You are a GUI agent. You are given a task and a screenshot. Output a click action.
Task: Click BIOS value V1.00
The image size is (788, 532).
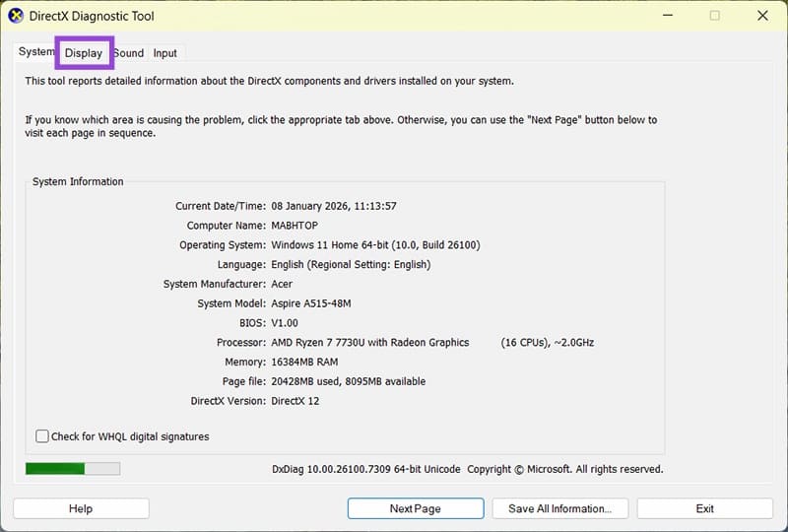point(285,323)
